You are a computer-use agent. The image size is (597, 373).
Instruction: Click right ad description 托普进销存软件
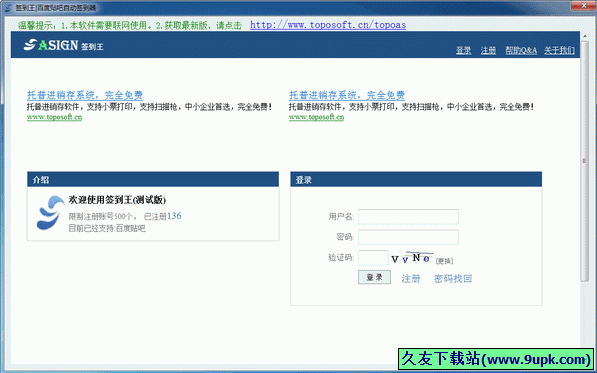coord(411,107)
